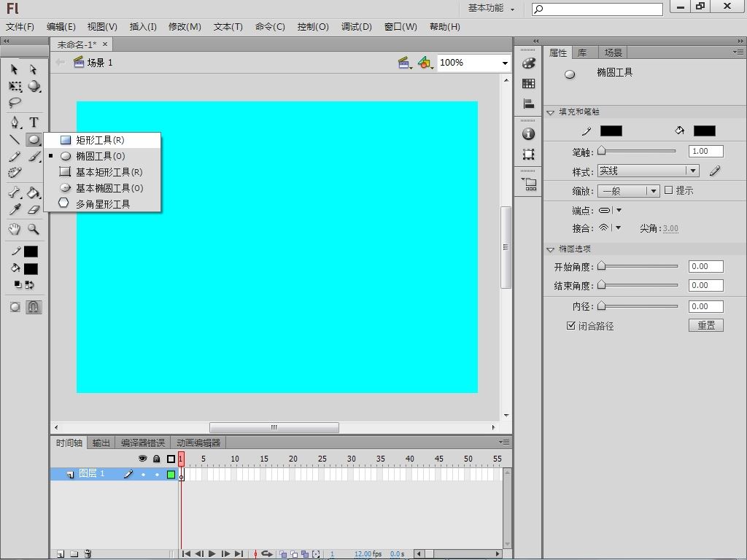Select the Eyedropper tool
Image resolution: width=747 pixels, height=560 pixels.
(x=15, y=209)
